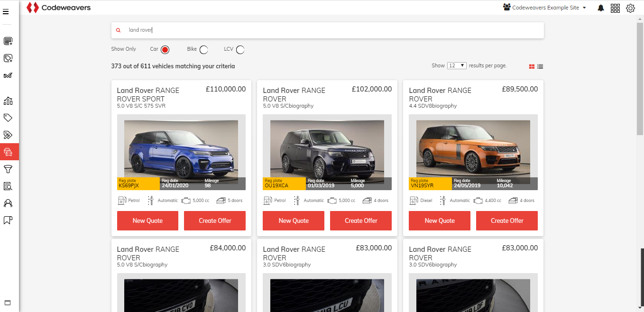Expand Codeweavers Example Site dropdown
This screenshot has width=644, height=312.
click(x=545, y=8)
